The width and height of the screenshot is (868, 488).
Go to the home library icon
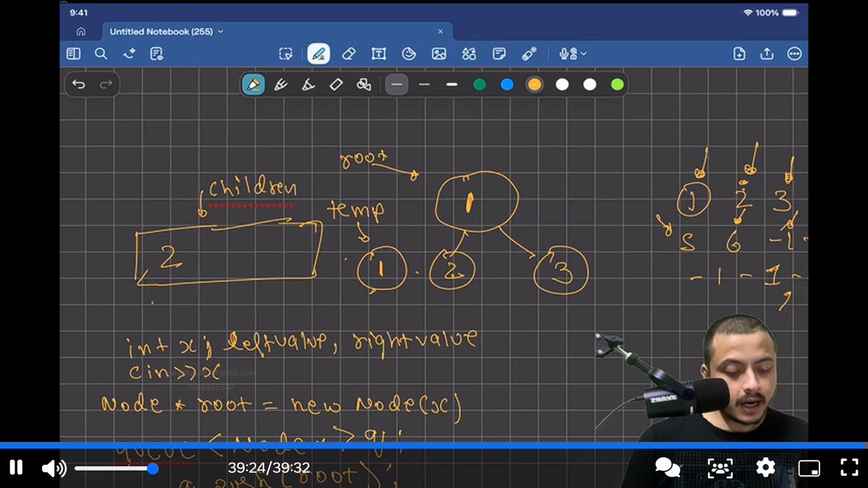[x=81, y=32]
